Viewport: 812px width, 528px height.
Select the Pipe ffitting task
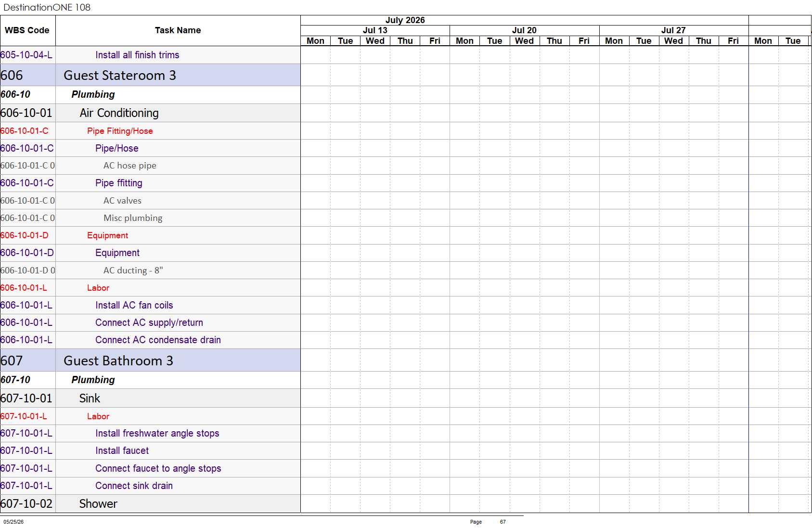pyautogui.click(x=119, y=183)
